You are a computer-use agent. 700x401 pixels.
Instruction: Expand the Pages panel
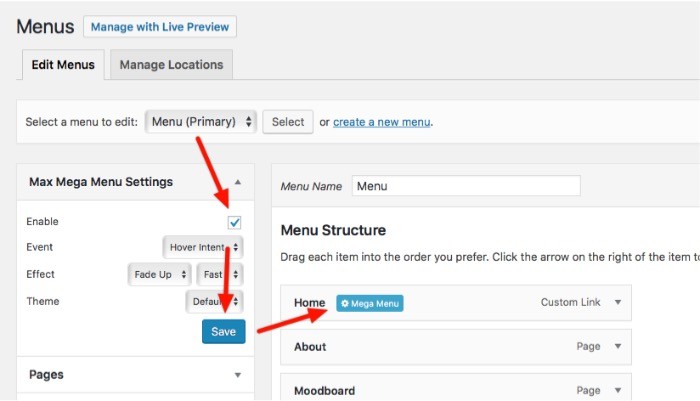(x=238, y=375)
